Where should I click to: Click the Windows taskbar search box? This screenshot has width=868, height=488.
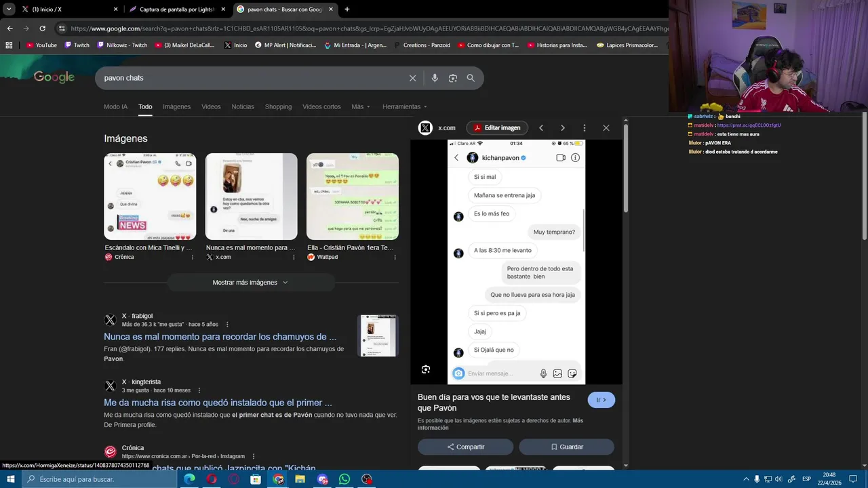point(99,479)
